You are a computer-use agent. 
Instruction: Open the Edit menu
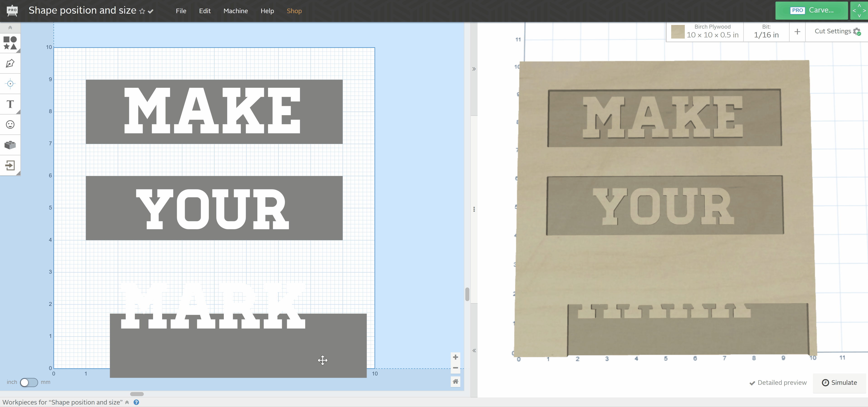tap(205, 11)
